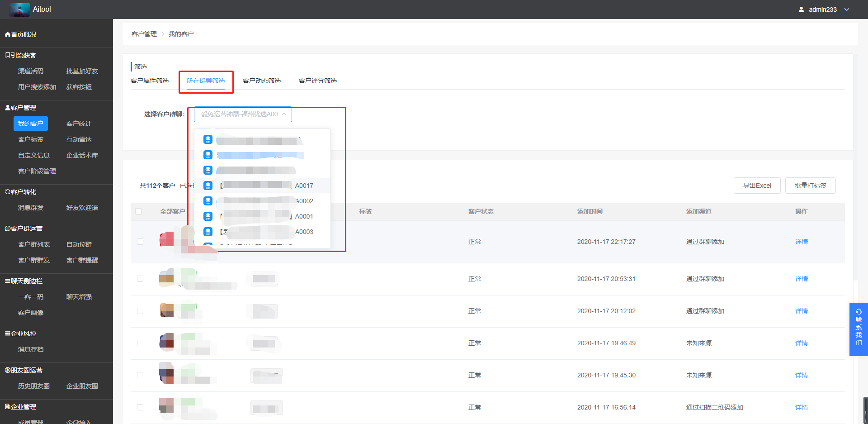Expand the admin233 account menu arrow
The height and width of the screenshot is (424, 868).
[x=847, y=10]
